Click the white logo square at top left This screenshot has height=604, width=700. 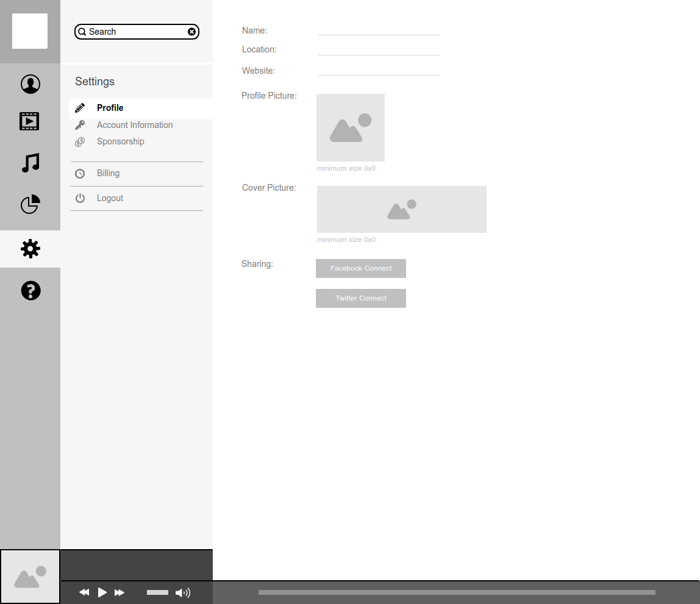tap(30, 31)
